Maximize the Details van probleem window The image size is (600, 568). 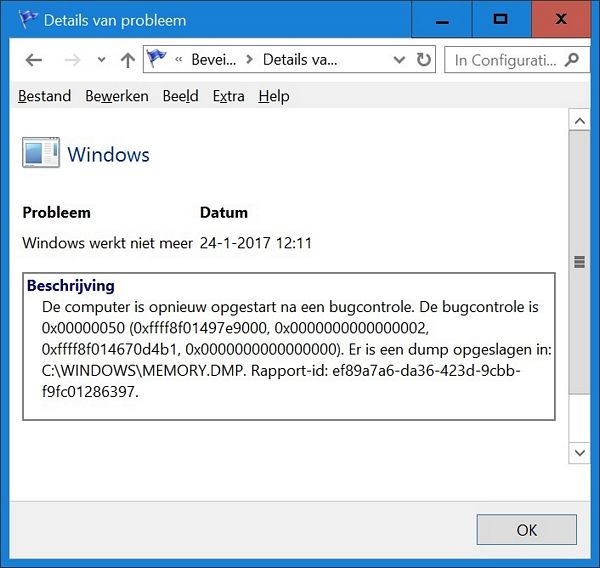(501, 19)
